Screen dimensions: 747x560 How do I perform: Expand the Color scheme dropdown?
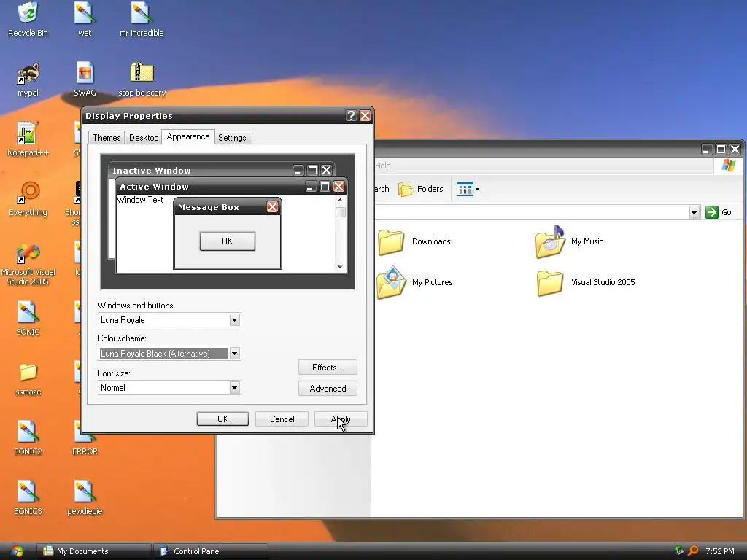(x=234, y=354)
